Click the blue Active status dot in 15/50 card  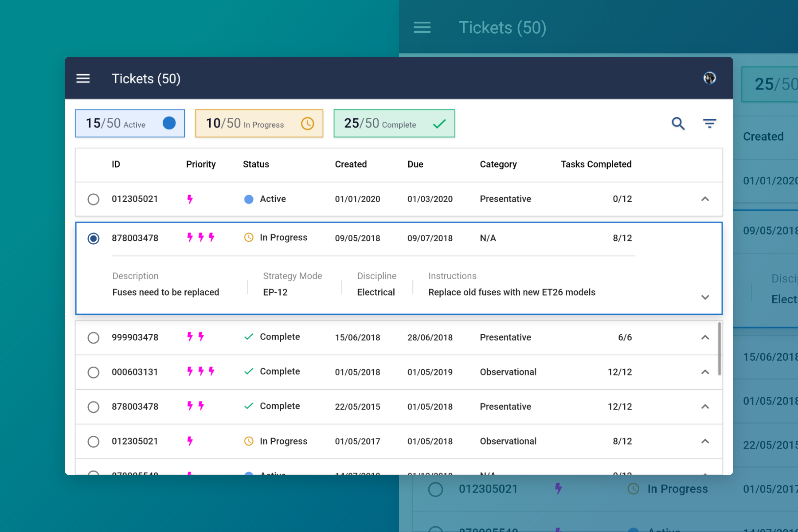(169, 123)
